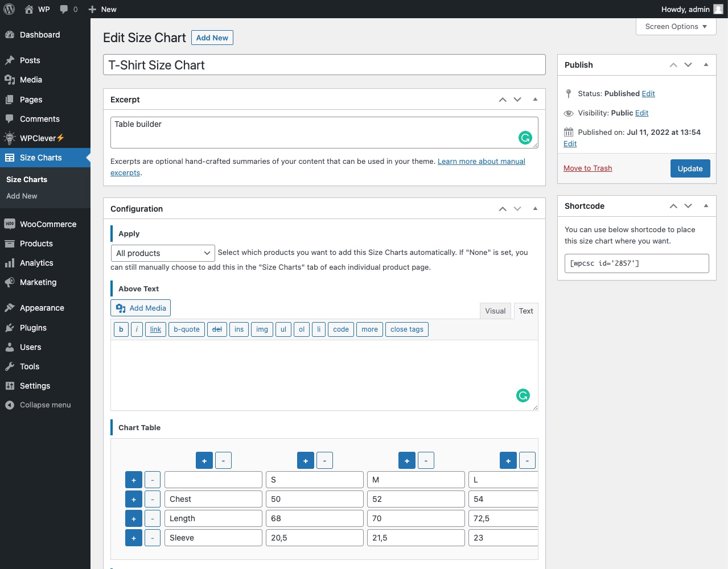This screenshot has height=569, width=728.
Task: Click the Move to Trash link
Action: coord(587,168)
